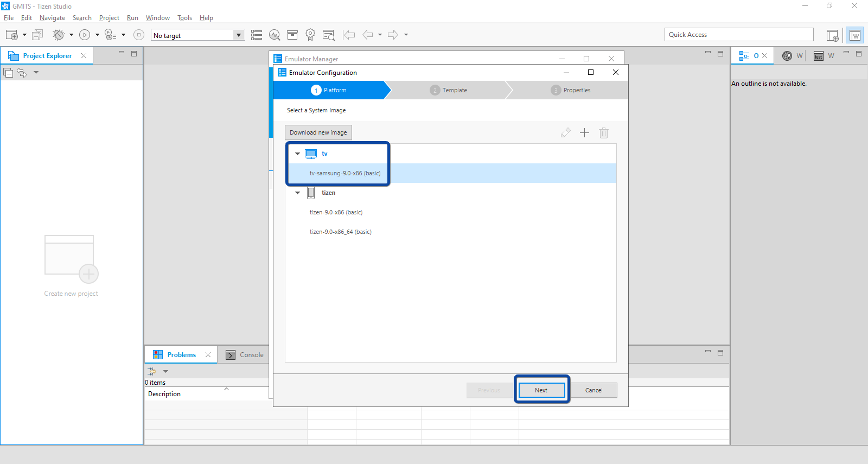Image resolution: width=868 pixels, height=464 pixels.
Task: Click the Last Edit Location arrow icon
Action: click(x=349, y=35)
